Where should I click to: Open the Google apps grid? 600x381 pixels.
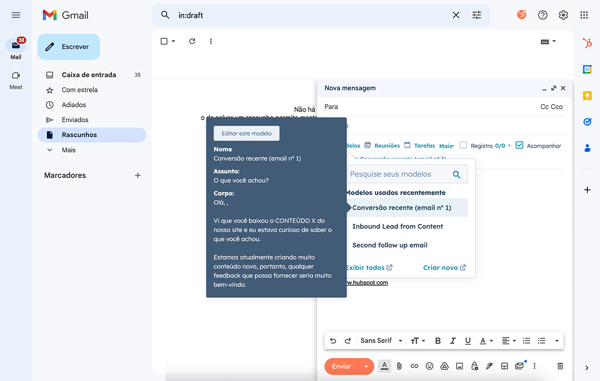tap(584, 15)
